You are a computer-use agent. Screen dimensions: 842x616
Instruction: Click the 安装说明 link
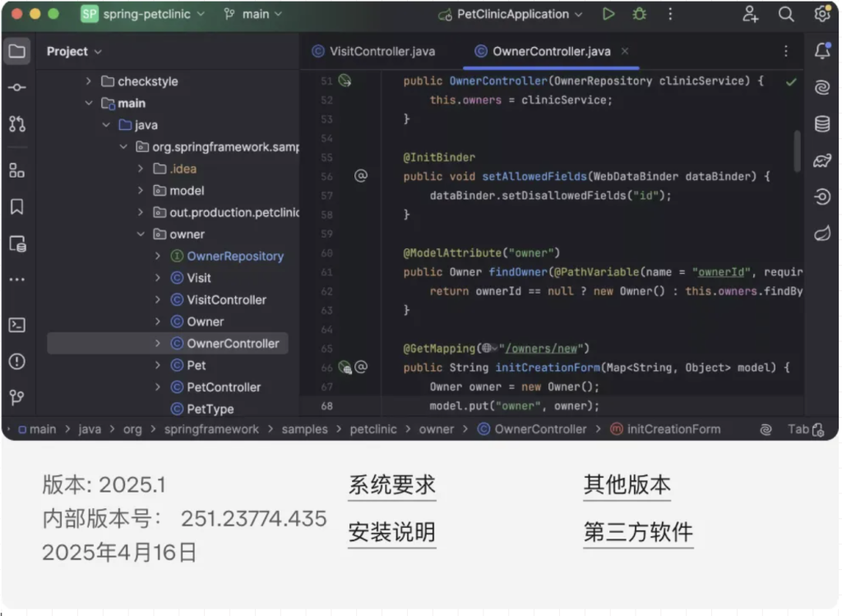coord(392,532)
